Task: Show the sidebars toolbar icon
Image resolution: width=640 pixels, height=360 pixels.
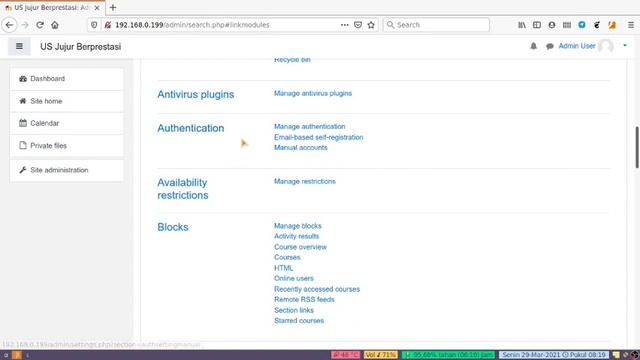Action: 537,25
